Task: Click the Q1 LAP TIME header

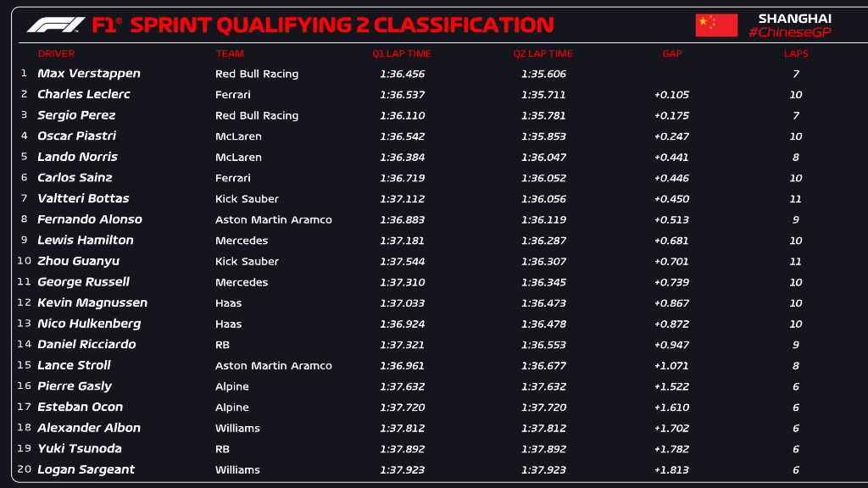Action: pos(402,53)
